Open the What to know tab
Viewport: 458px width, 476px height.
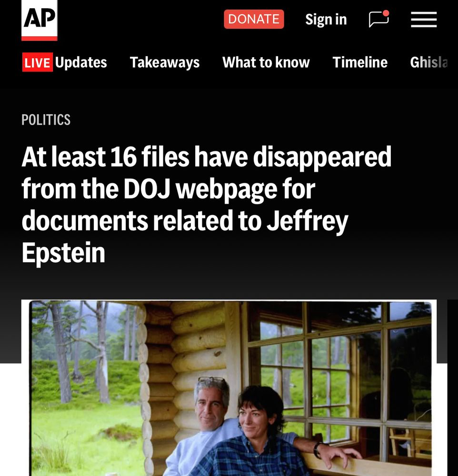pyautogui.click(x=266, y=62)
